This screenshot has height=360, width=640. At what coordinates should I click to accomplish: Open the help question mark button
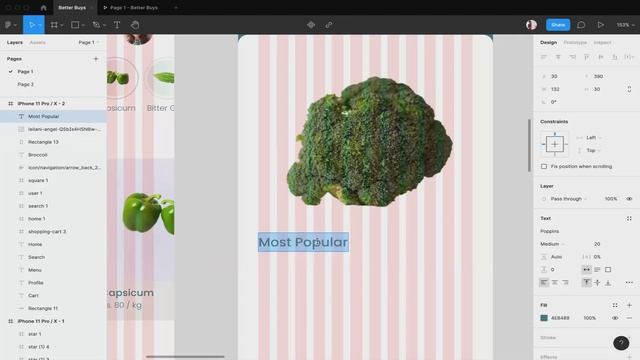tap(621, 343)
